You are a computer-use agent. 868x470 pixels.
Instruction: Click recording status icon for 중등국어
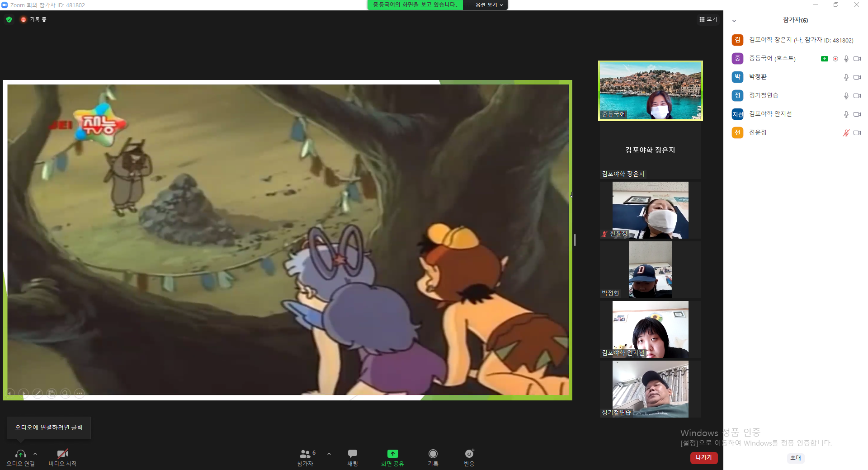pyautogui.click(x=835, y=59)
